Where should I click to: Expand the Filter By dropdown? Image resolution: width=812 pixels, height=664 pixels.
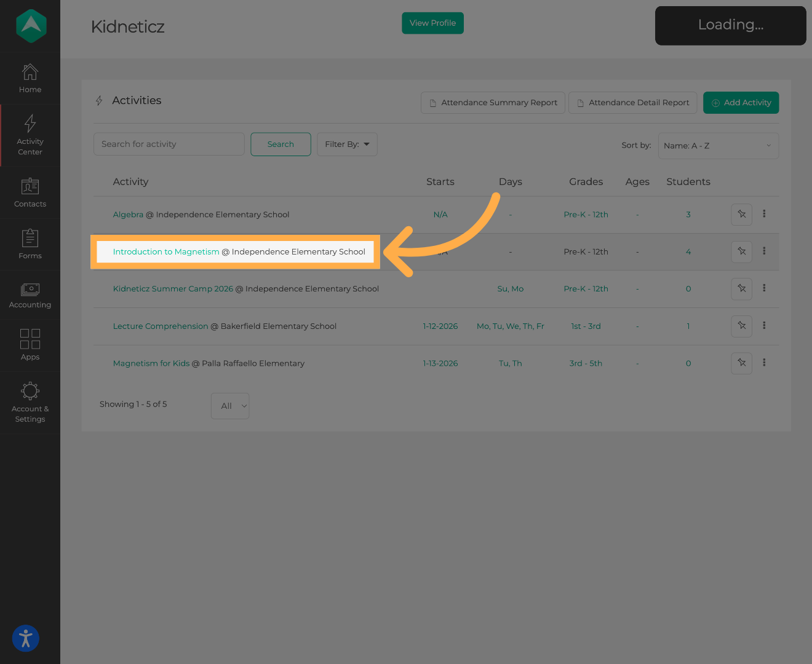347,144
